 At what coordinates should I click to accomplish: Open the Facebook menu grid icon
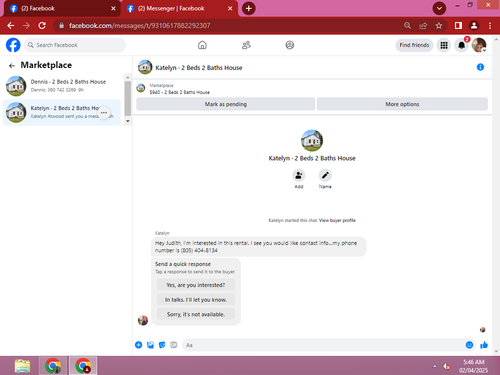[x=444, y=45]
